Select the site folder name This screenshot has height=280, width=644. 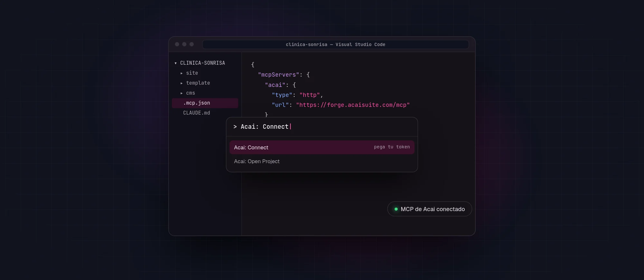[192, 73]
